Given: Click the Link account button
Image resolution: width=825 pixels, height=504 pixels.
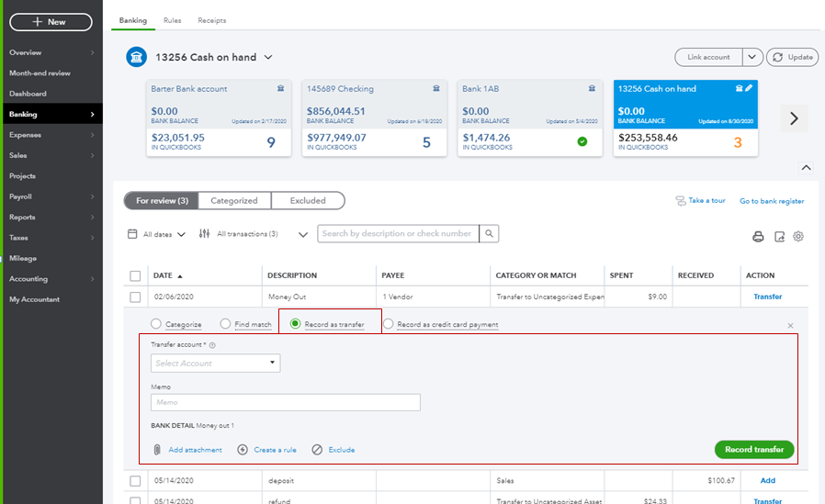Looking at the screenshot, I should tap(708, 57).
